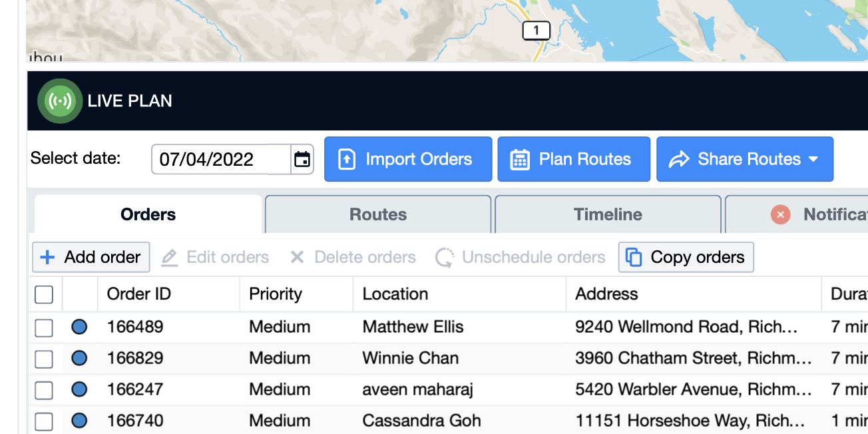Open the Timeline tab
This screenshot has width=868, height=434.
tap(608, 214)
